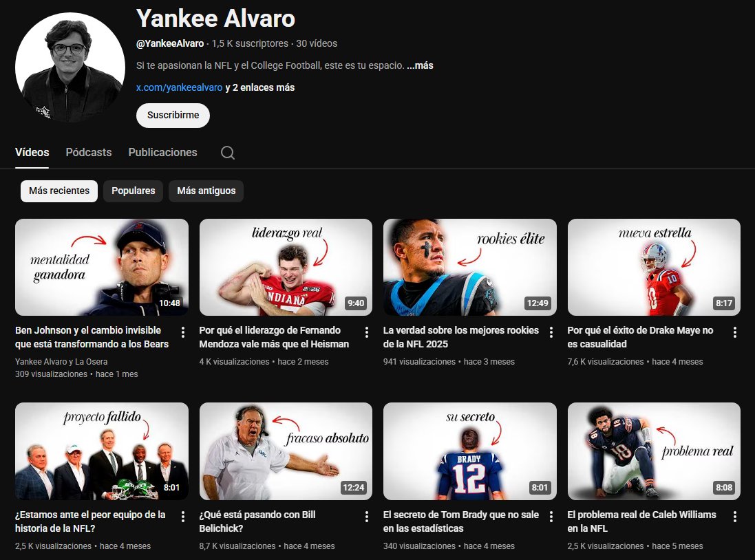Open the 'mentalidad ganadora' Ben Johnson thumbnail
Screen dimensions: 755x560
(x=102, y=267)
